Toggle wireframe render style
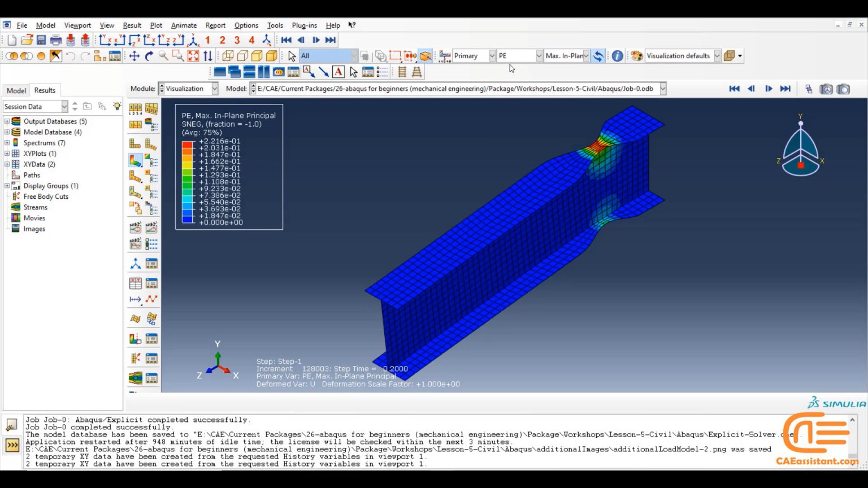Screen dimensions: 868x488 pyautogui.click(x=228, y=55)
